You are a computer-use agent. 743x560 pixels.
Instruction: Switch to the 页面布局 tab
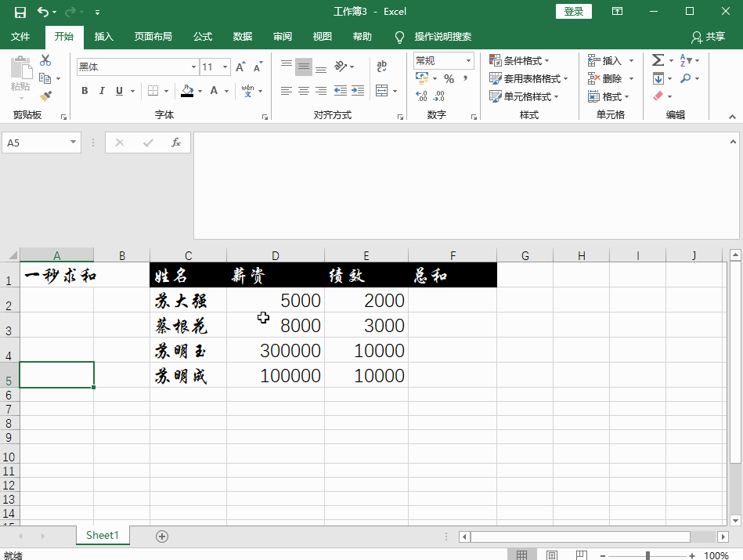point(153,37)
